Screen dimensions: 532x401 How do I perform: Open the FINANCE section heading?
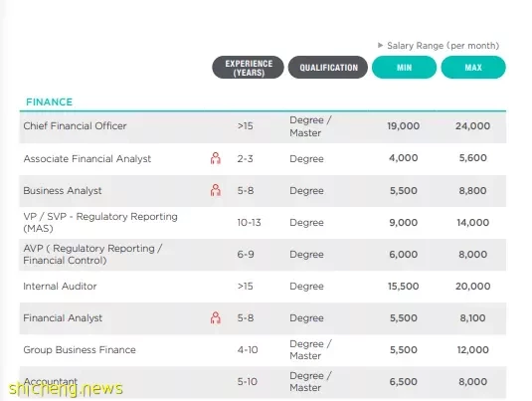click(x=49, y=101)
